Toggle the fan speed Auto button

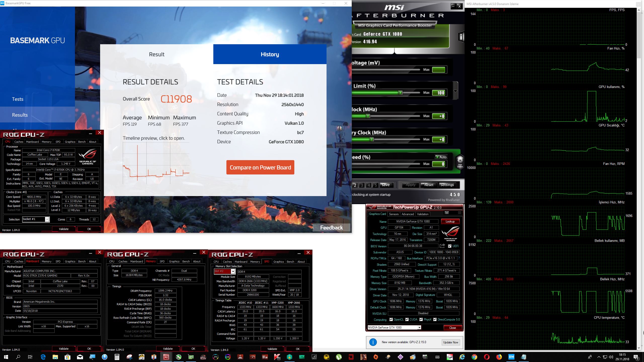click(x=441, y=157)
